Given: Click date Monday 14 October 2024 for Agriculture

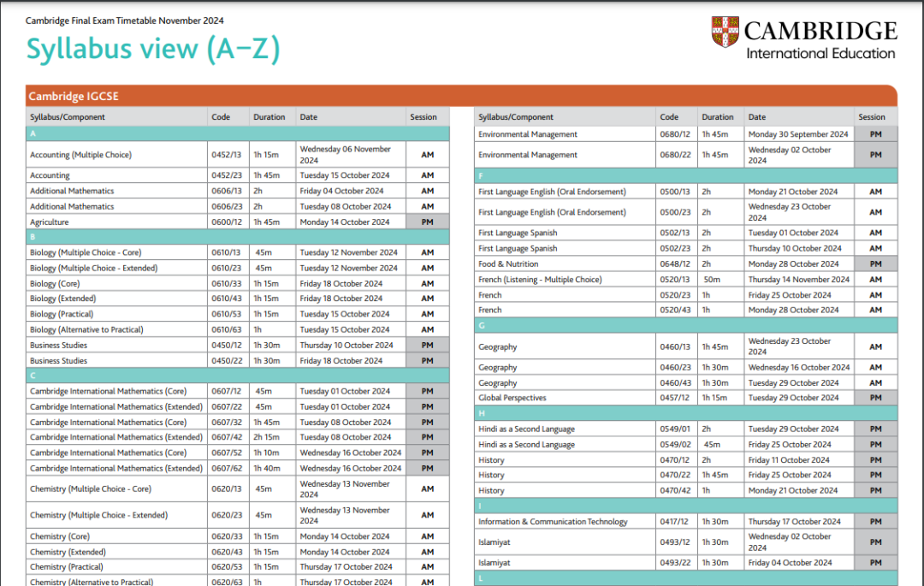Looking at the screenshot, I should coord(344,222).
